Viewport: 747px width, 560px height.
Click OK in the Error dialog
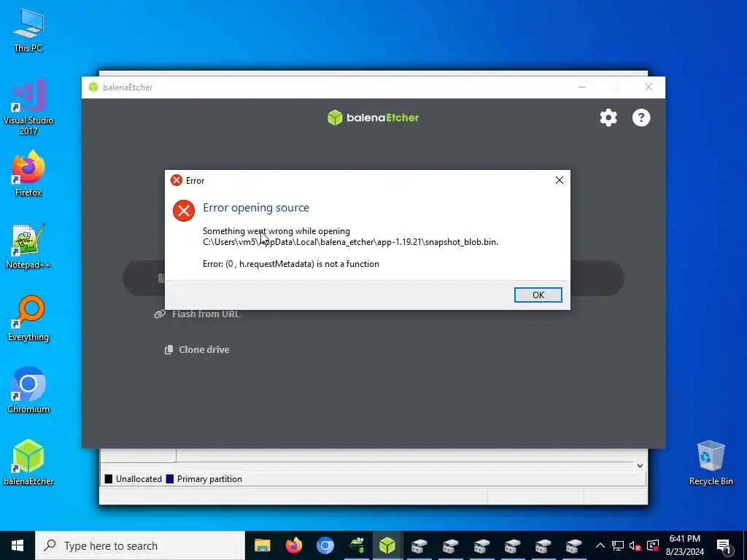click(x=538, y=295)
